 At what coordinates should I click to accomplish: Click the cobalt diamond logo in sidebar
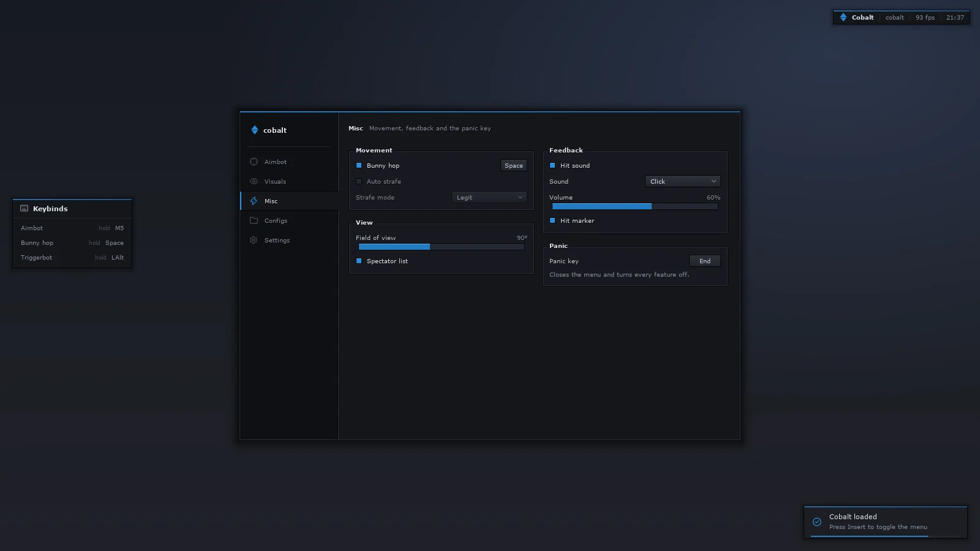coord(255,130)
